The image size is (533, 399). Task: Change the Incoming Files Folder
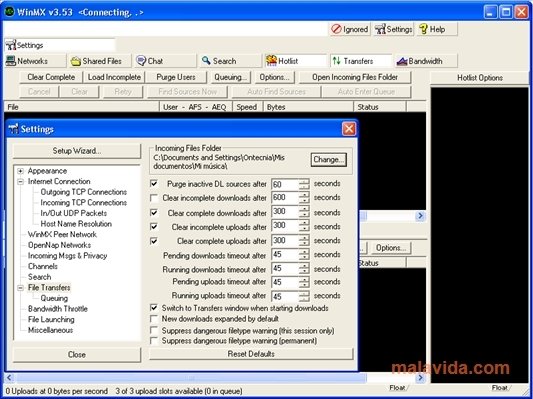click(x=329, y=159)
